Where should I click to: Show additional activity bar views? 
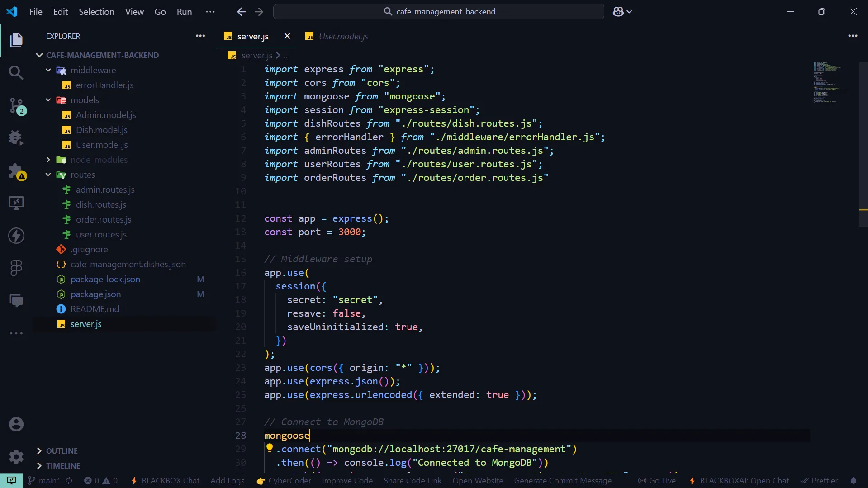[16, 333]
